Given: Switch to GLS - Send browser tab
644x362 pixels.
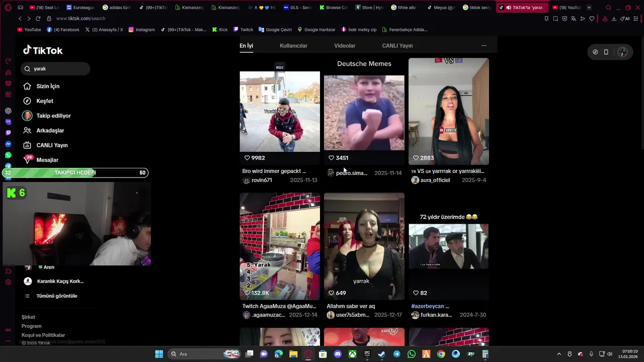Looking at the screenshot, I should [299, 8].
